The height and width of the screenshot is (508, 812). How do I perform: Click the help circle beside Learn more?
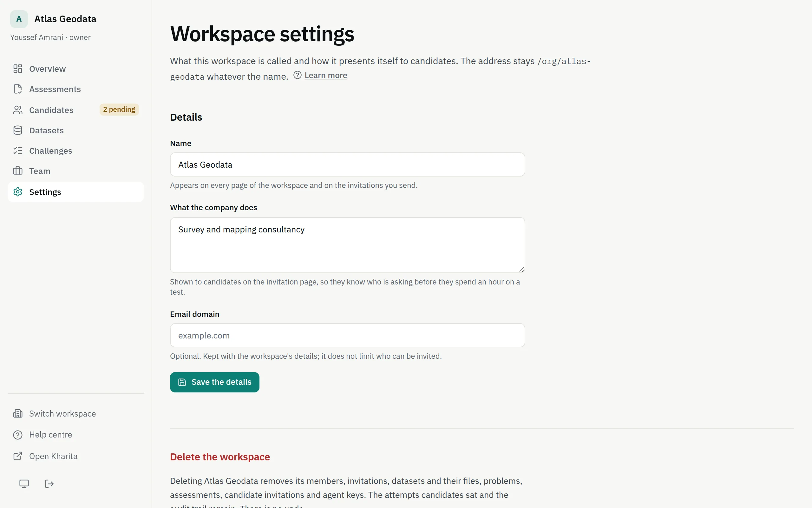tap(297, 75)
